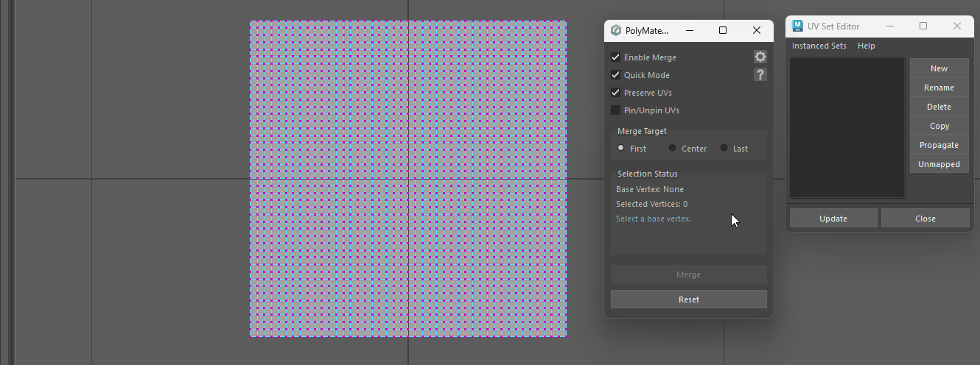Click the PolyMate help question mark icon
Image resolution: width=980 pixels, height=365 pixels.
click(x=760, y=74)
